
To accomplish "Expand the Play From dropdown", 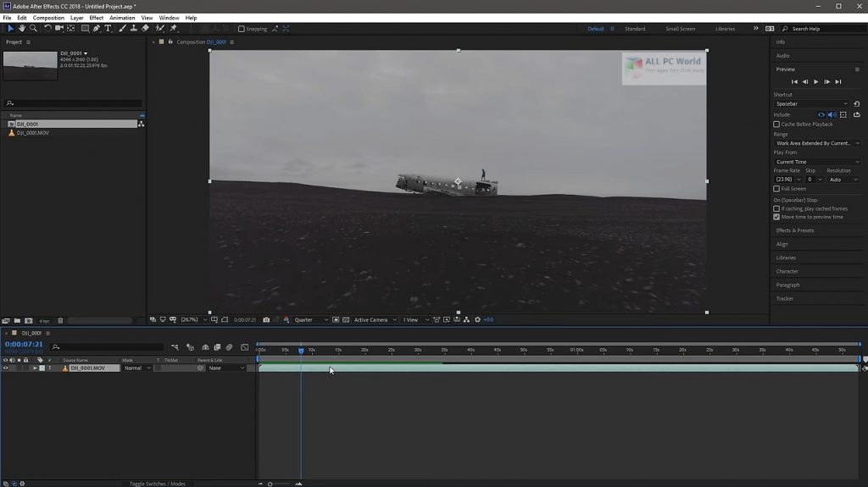I will tap(816, 162).
